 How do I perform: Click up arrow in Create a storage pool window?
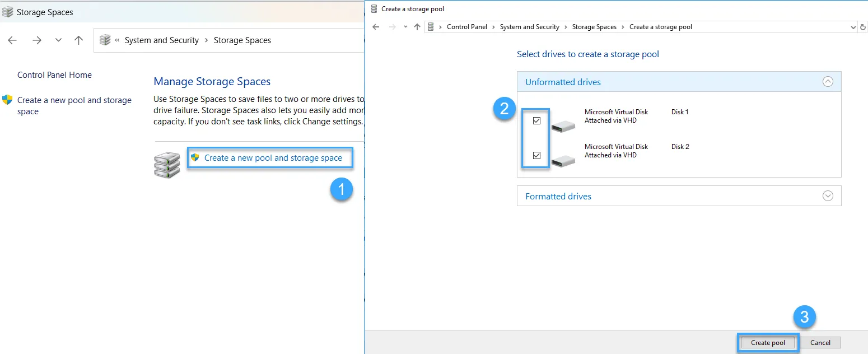tap(417, 27)
